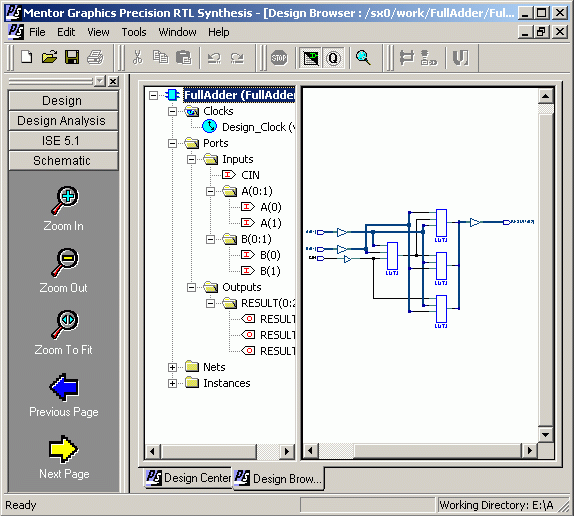Undo the last action
Image resolution: width=574 pixels, height=516 pixels.
[x=215, y=57]
